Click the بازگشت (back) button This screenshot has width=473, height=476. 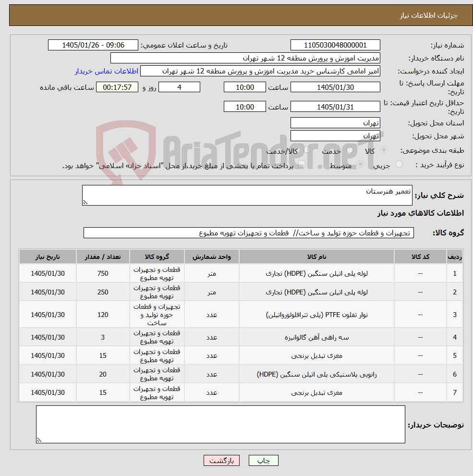pyautogui.click(x=221, y=460)
